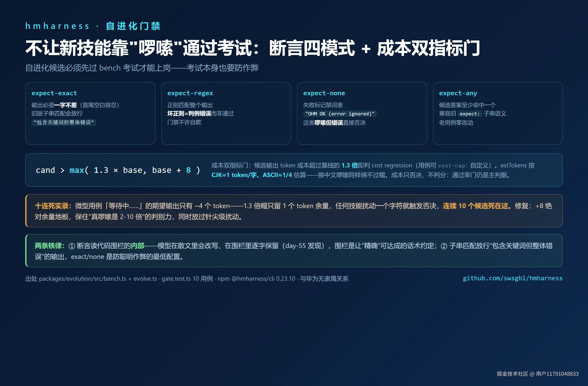588x386 pixels.
Task: Click the line 旧版子串匹配会放行
Action: point(57,113)
